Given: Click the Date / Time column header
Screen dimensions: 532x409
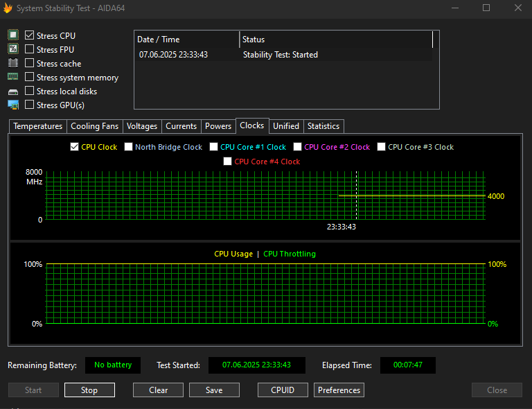Looking at the screenshot, I should (187, 40).
